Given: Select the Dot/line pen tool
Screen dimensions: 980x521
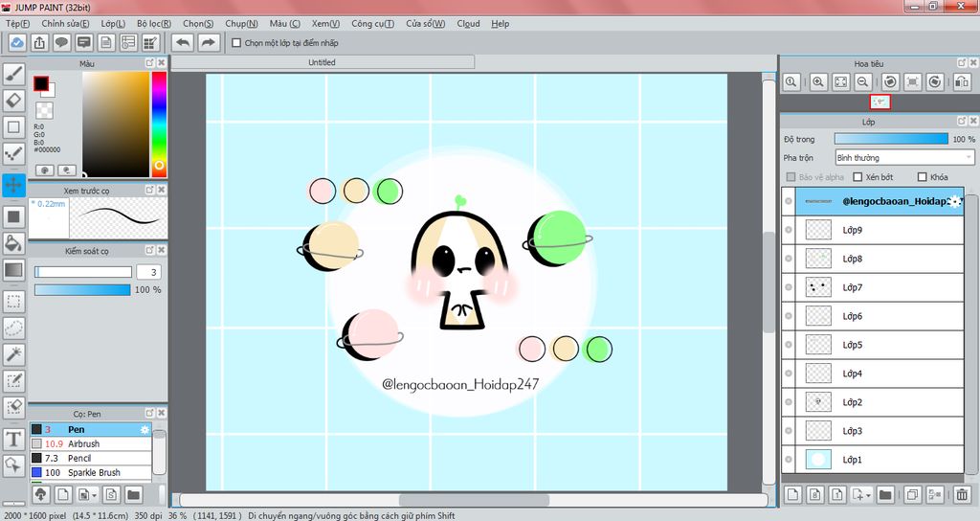Looking at the screenshot, I should [13, 154].
